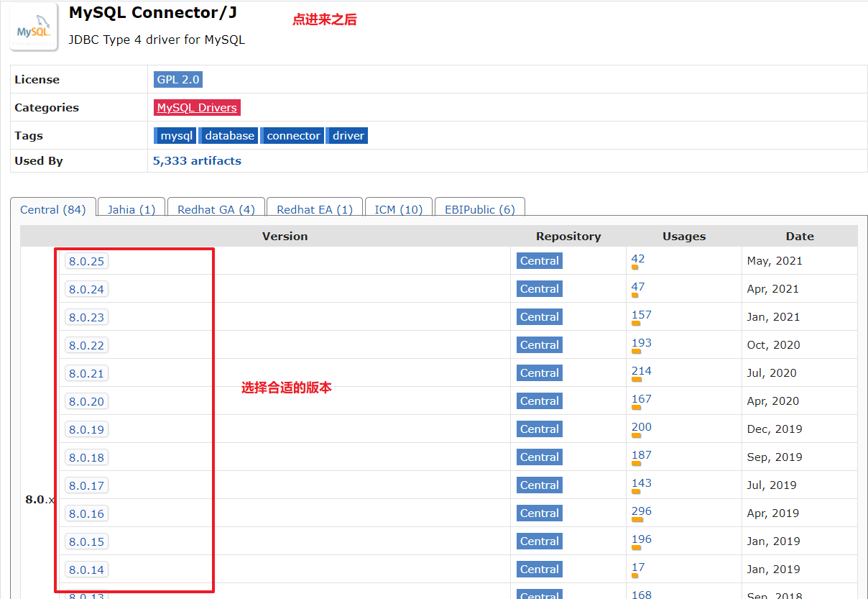Screen dimensions: 868x599
Task: Open the 5,333 artifacts link
Action: tap(197, 160)
